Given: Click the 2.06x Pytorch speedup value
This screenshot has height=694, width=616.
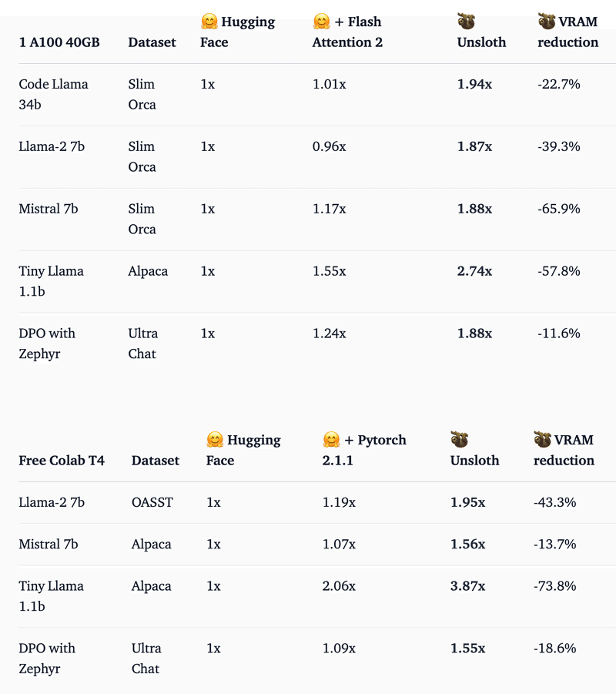Looking at the screenshot, I should pyautogui.click(x=339, y=586).
